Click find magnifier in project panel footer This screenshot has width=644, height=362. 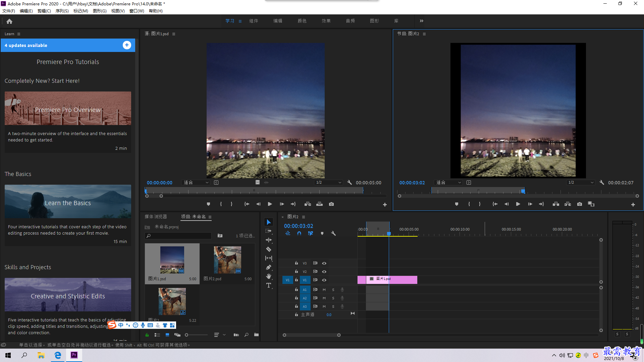(x=247, y=335)
